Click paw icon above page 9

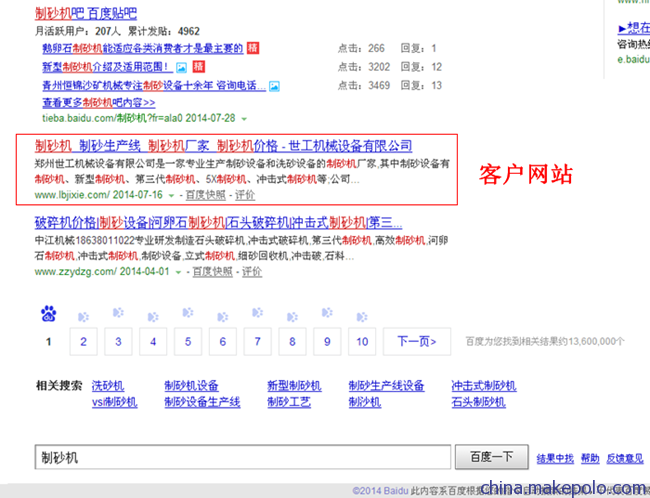(x=327, y=312)
